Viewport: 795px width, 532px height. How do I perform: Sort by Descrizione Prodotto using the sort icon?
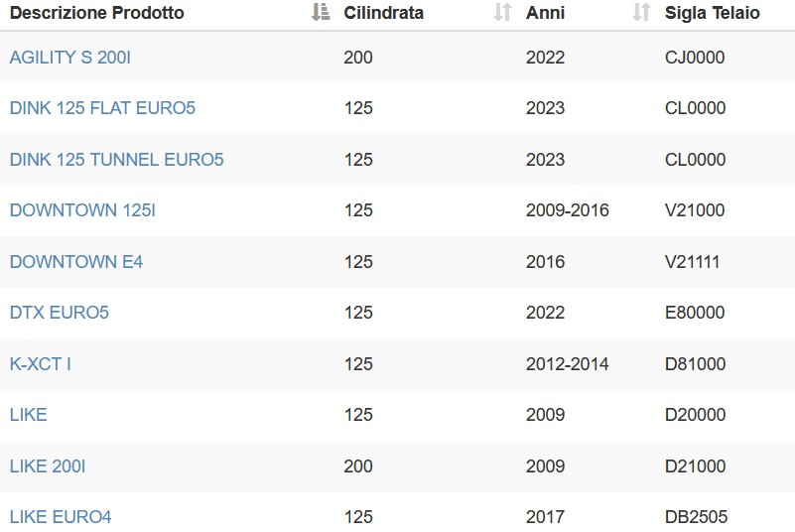pyautogui.click(x=321, y=12)
